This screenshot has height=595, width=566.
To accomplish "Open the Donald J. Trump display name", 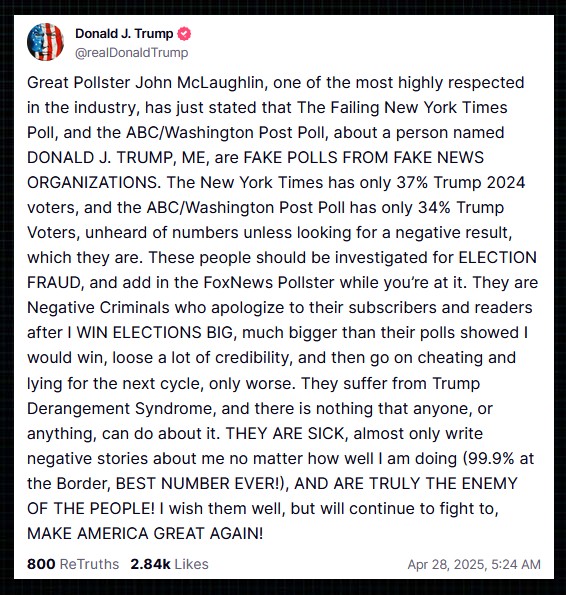I will 124,34.
